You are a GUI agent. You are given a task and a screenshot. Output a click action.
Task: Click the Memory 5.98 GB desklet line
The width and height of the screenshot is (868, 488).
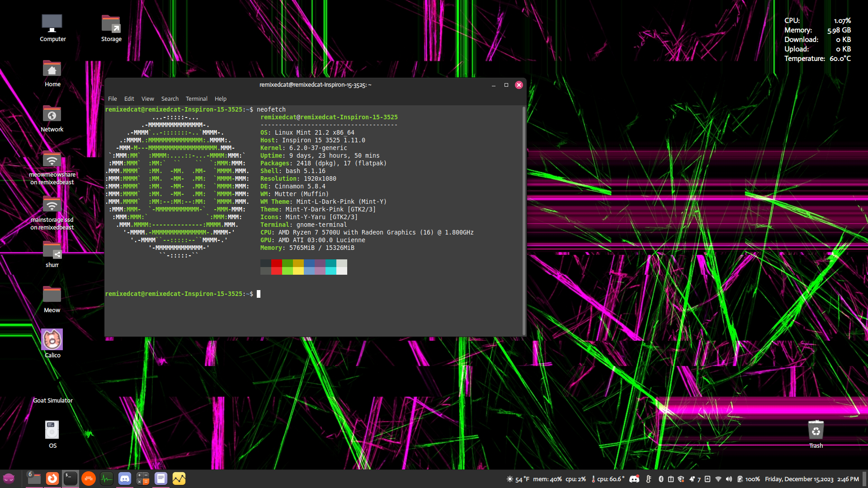[x=817, y=30]
